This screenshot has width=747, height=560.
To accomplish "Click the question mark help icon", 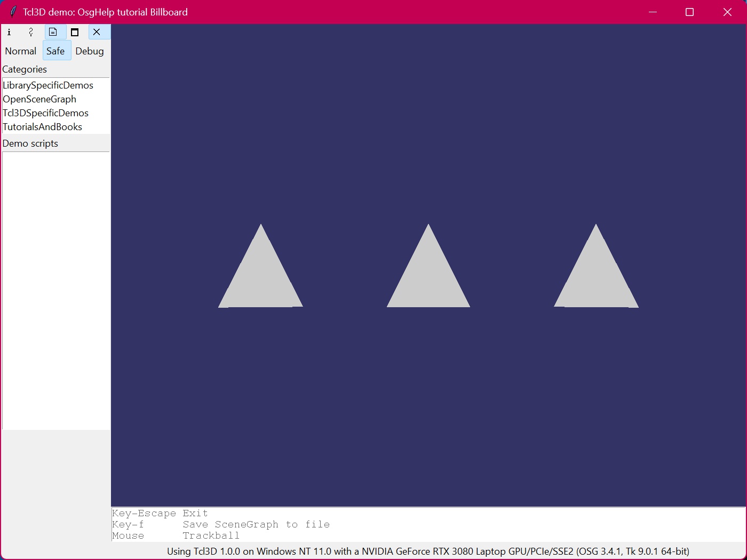I will 31,32.
